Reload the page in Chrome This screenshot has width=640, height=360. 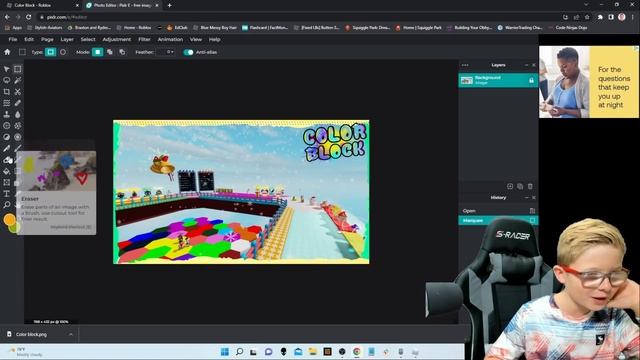pos(29,17)
